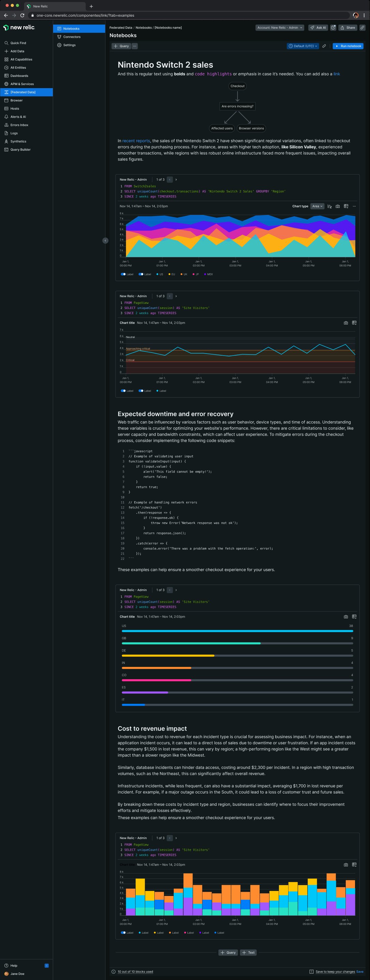Click add-to-dashboard icon on the stacked bar chart

354,864
